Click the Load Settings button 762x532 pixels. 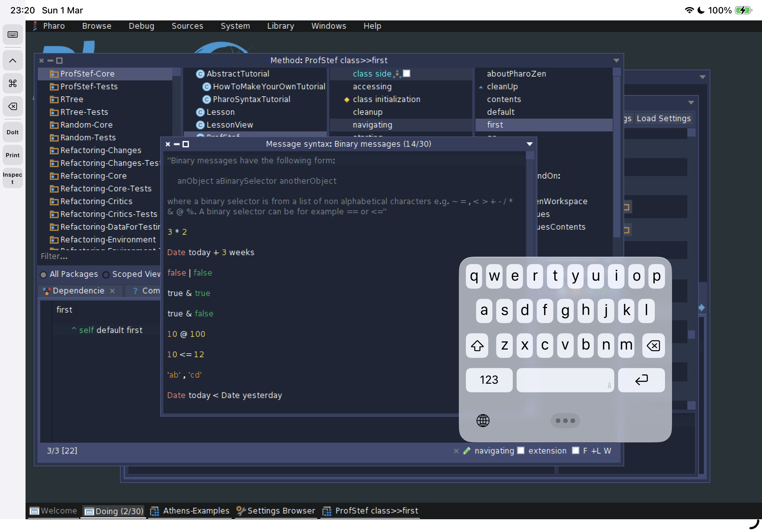[663, 118]
